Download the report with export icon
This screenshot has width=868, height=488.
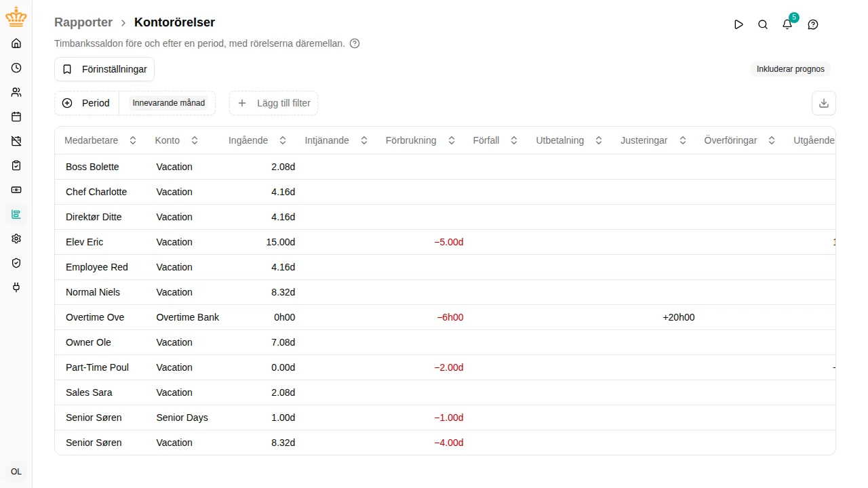(824, 103)
